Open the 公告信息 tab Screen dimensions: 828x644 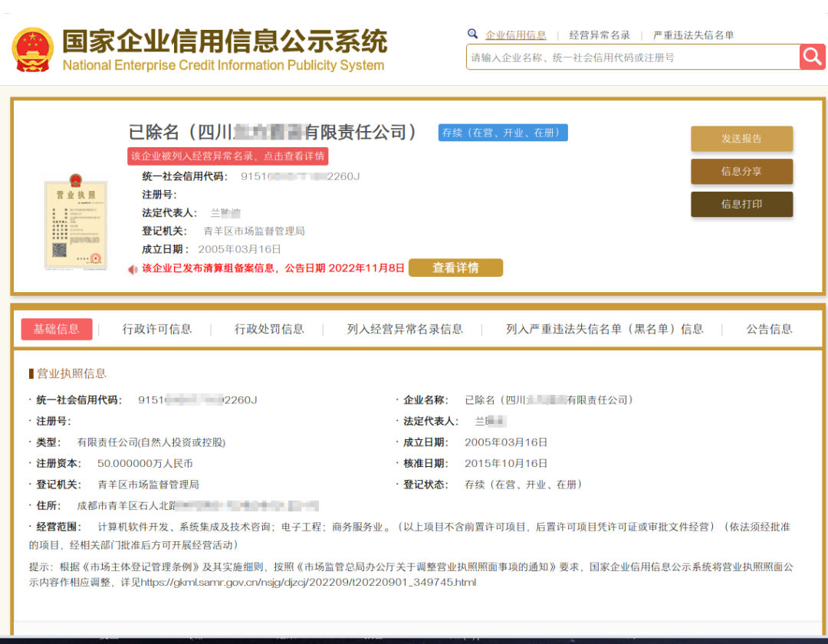[x=769, y=329]
